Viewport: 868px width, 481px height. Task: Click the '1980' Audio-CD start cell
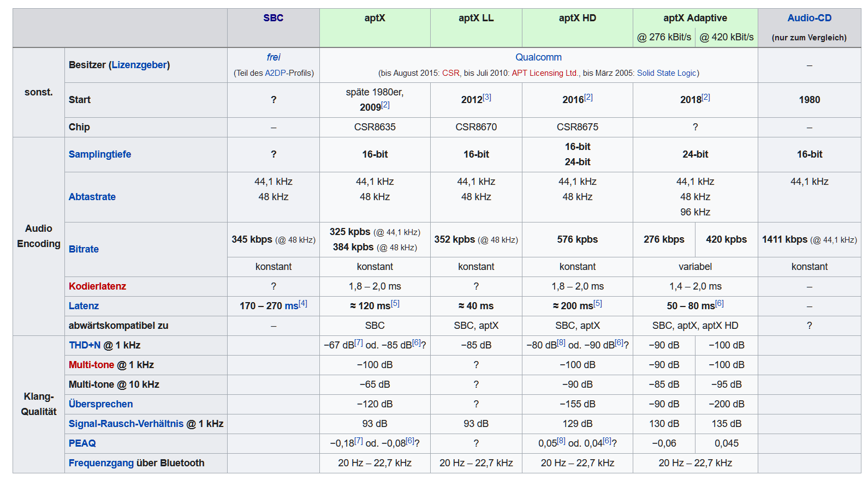pyautogui.click(x=809, y=100)
